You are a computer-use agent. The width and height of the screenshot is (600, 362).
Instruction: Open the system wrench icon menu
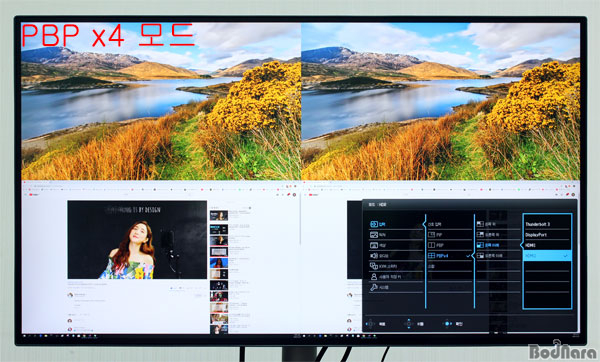373,287
